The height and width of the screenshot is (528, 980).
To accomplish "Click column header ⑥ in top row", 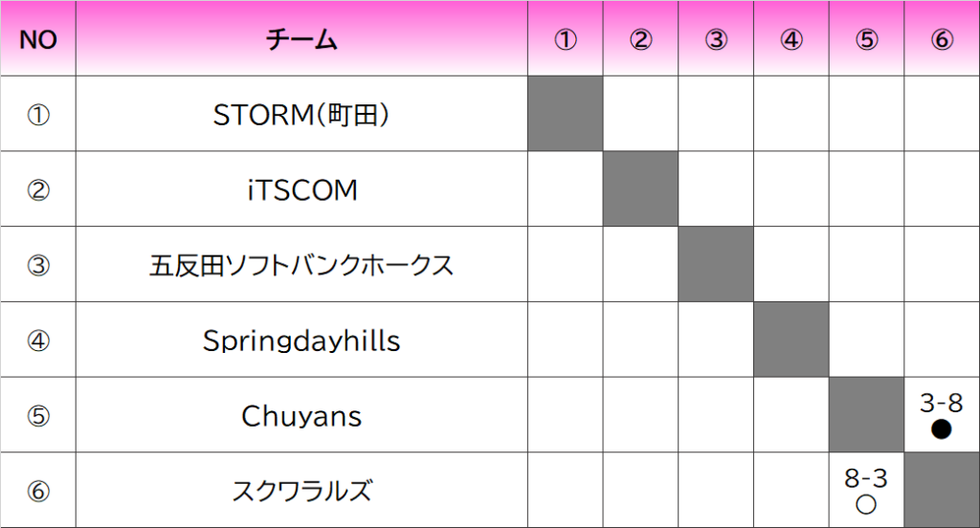I will coord(942,39).
